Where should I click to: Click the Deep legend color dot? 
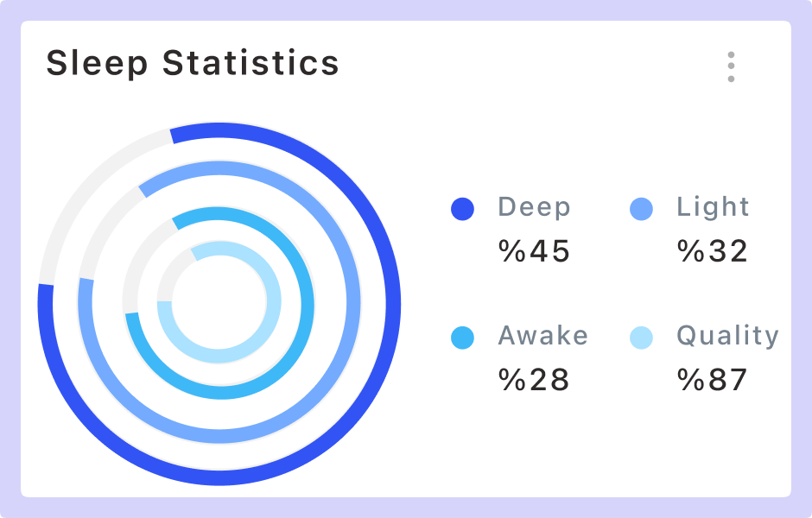(463, 209)
